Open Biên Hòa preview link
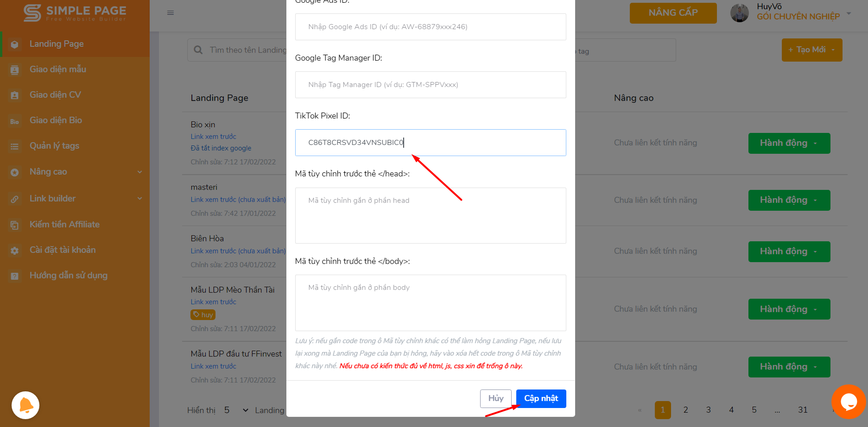This screenshot has height=427, width=868. [238, 251]
